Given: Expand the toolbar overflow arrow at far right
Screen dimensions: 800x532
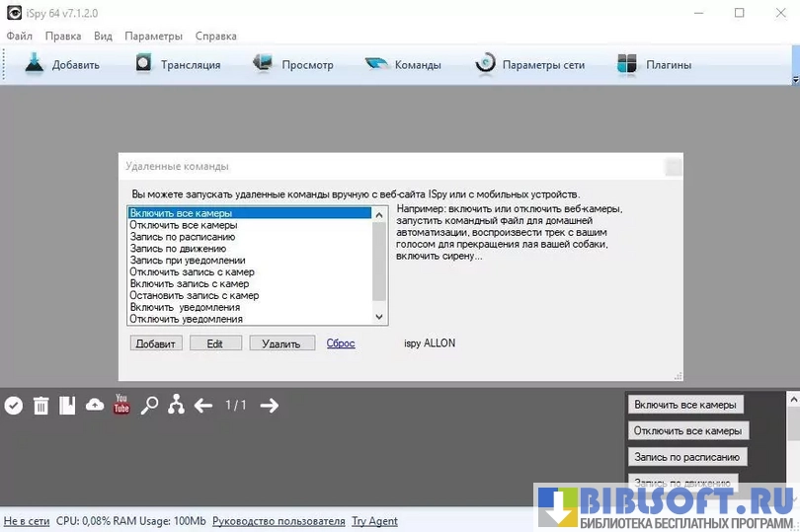Looking at the screenshot, I should [795, 79].
